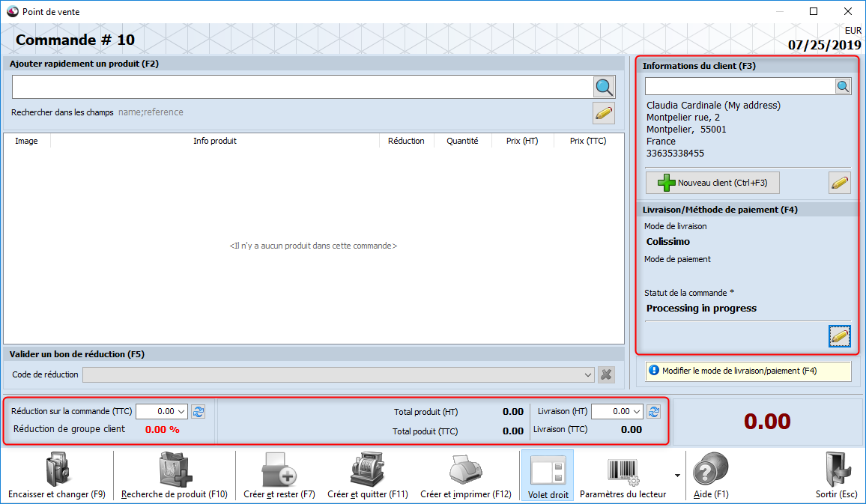
Task: Click Créer et rester (F7)
Action: coord(279,476)
